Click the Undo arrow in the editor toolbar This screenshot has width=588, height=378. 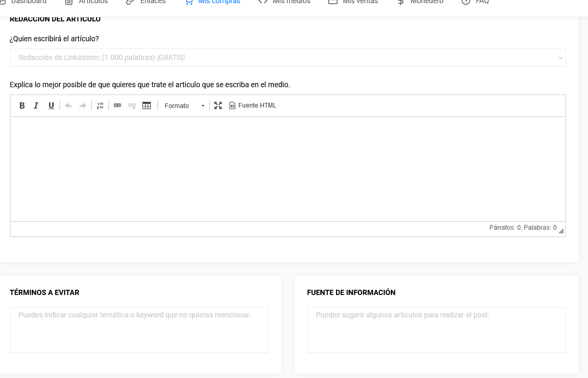(68, 105)
